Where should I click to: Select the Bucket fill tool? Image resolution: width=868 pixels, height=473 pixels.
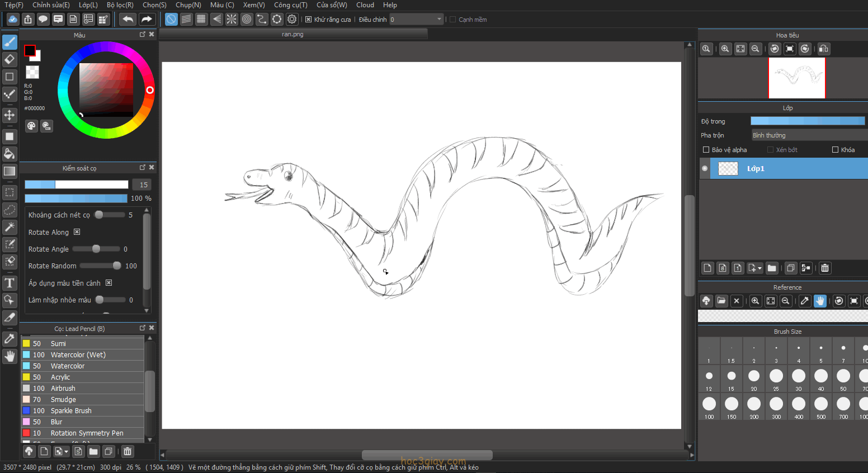point(10,154)
